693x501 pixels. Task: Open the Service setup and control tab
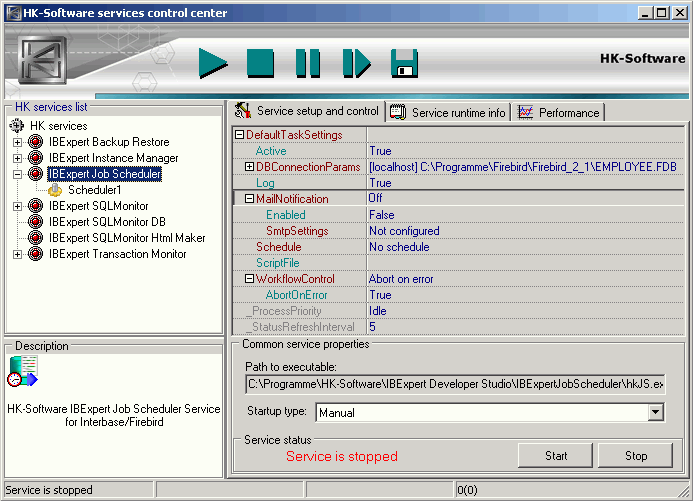coord(307,111)
